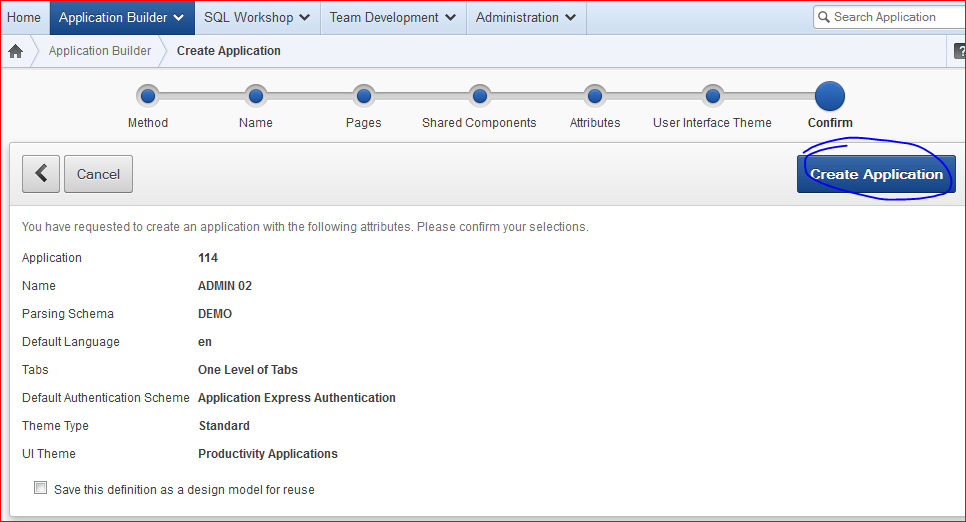Select the One Level of Tabs value
Viewport: 966px width, 522px height.
tap(248, 370)
